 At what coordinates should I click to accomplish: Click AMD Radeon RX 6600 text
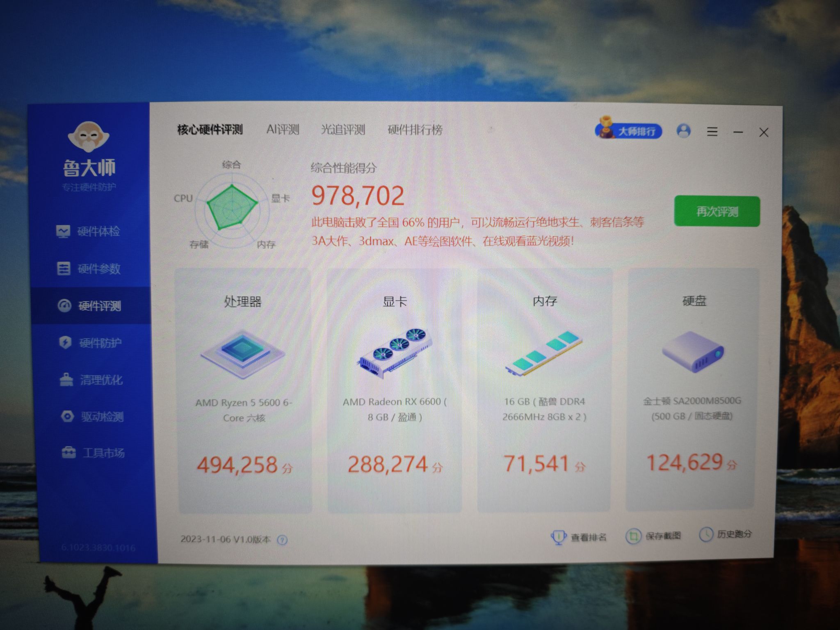395,409
